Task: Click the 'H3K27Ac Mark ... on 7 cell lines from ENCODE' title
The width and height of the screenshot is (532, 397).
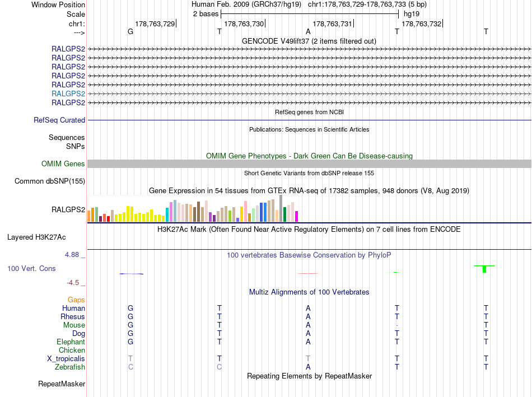Action: pos(309,230)
